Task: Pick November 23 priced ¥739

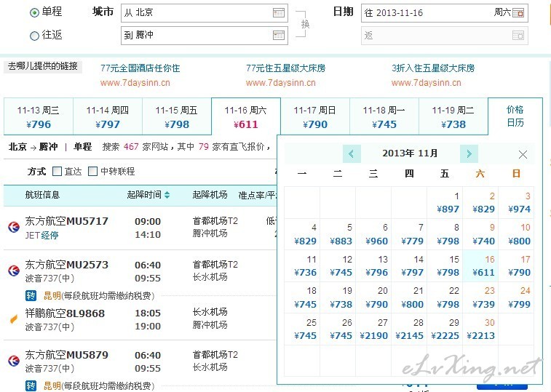Action: [x=480, y=298]
